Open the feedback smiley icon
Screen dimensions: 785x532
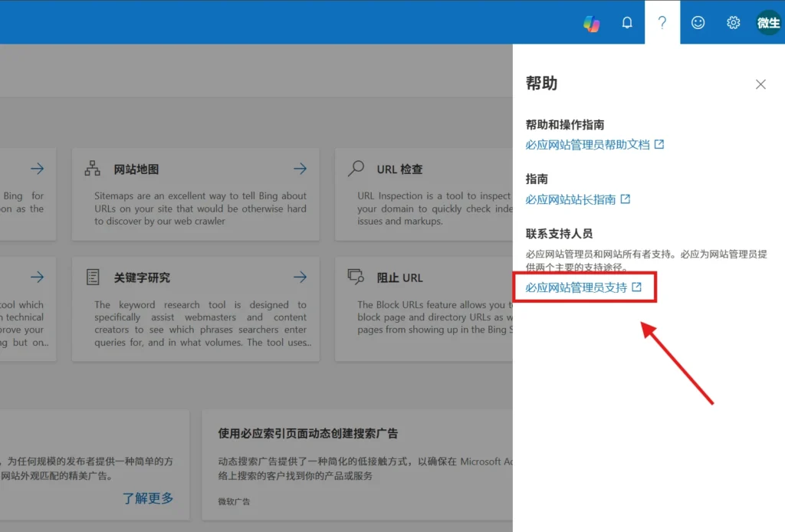tap(698, 23)
